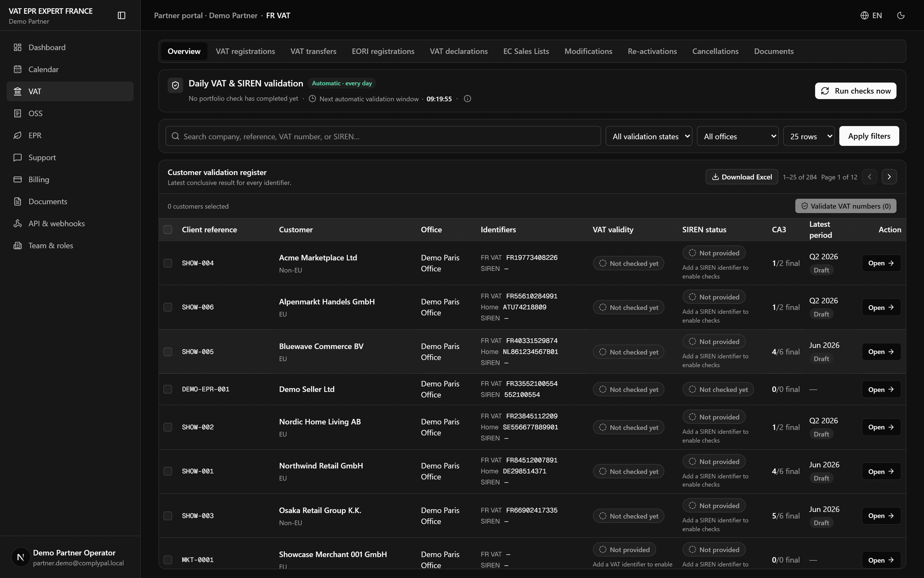The width and height of the screenshot is (924, 578).
Task: Click the Dashboard grid icon in sidebar
Action: [18, 47]
